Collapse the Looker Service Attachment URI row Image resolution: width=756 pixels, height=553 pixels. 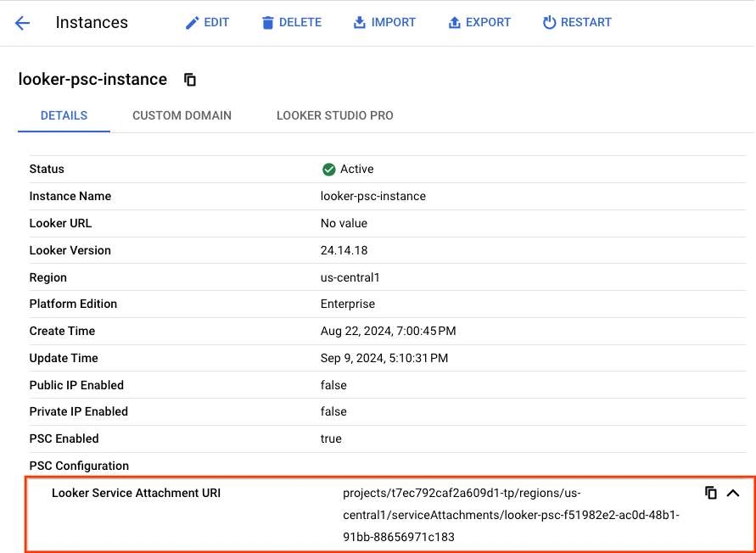733,493
